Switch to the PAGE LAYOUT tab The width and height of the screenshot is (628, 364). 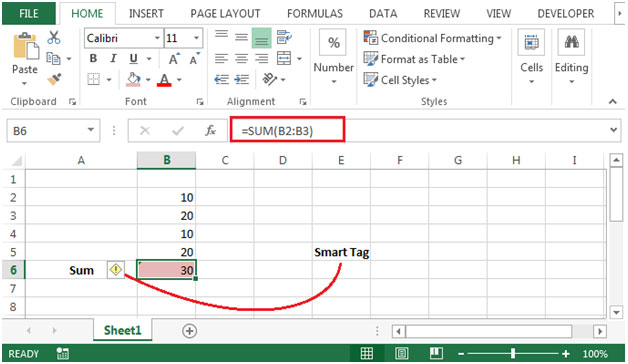pyautogui.click(x=225, y=14)
